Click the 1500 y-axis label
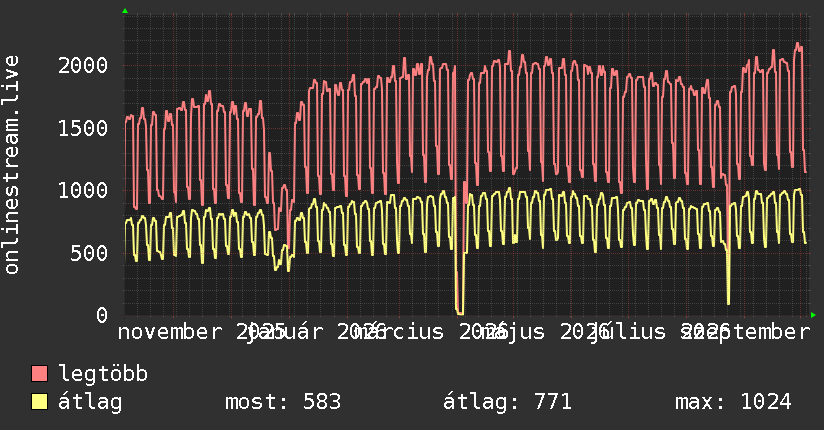The width and height of the screenshot is (824, 430). pos(83,128)
